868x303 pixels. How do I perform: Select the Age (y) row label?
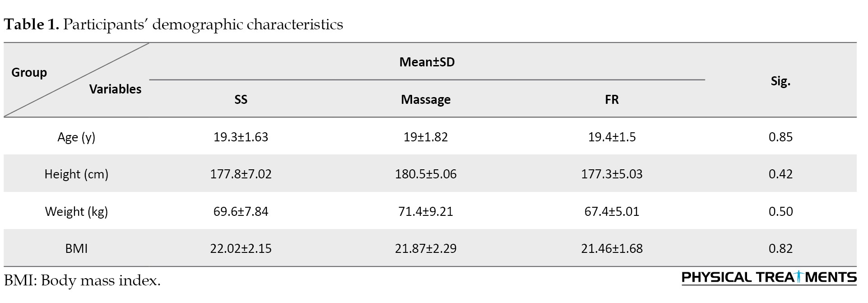coord(76,137)
